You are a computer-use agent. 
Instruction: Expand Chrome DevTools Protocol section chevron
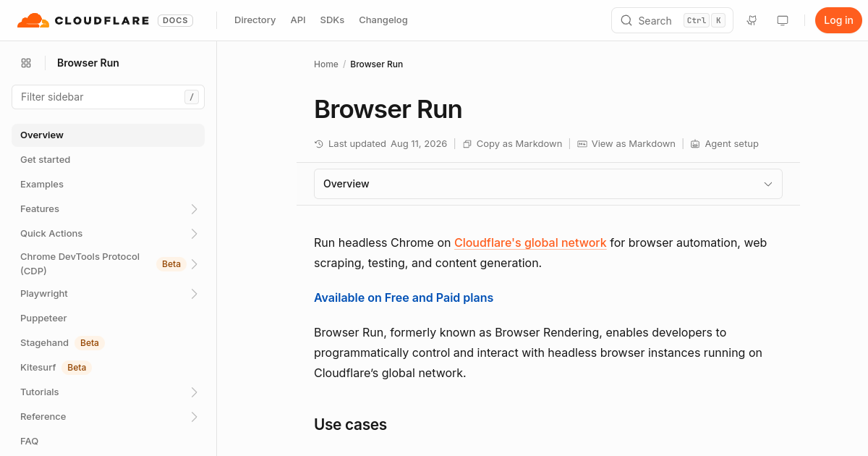[x=194, y=264]
